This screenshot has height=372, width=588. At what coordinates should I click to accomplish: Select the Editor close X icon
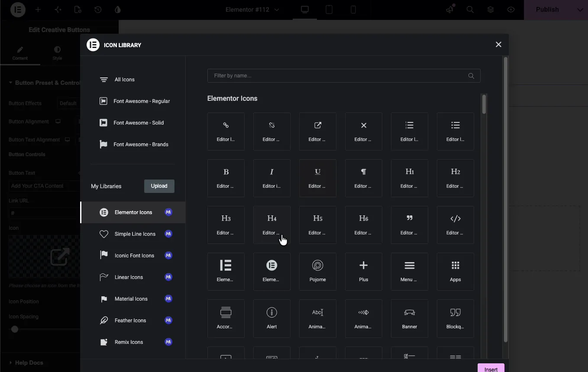[364, 131]
